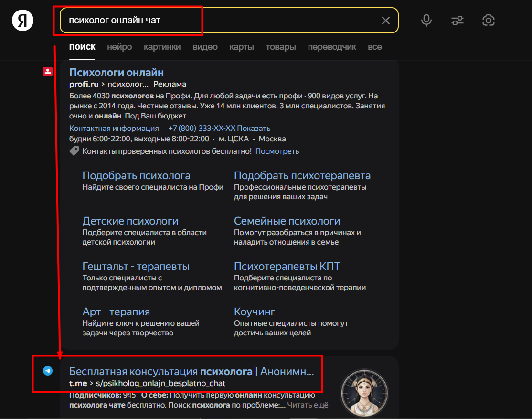Switch to the видео tab
Image resolution: width=532 pixels, height=419 pixels.
205,47
